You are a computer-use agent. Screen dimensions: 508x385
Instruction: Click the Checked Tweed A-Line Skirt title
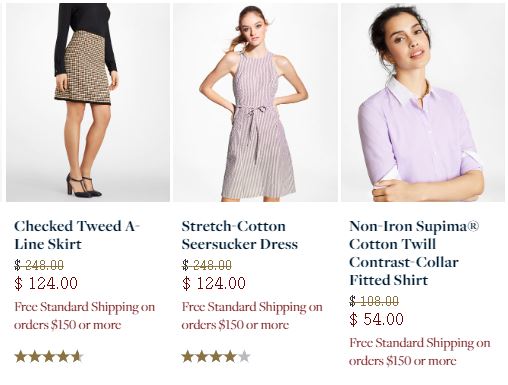coord(77,235)
